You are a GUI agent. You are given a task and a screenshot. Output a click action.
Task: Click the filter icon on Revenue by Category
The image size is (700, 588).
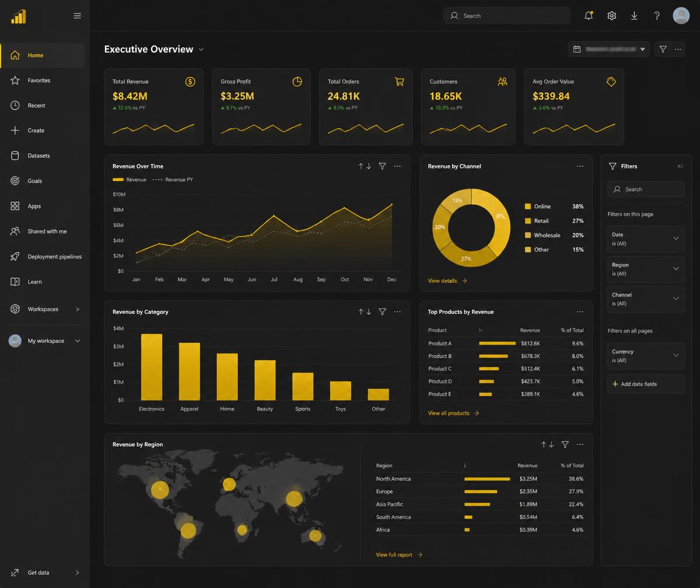[382, 312]
